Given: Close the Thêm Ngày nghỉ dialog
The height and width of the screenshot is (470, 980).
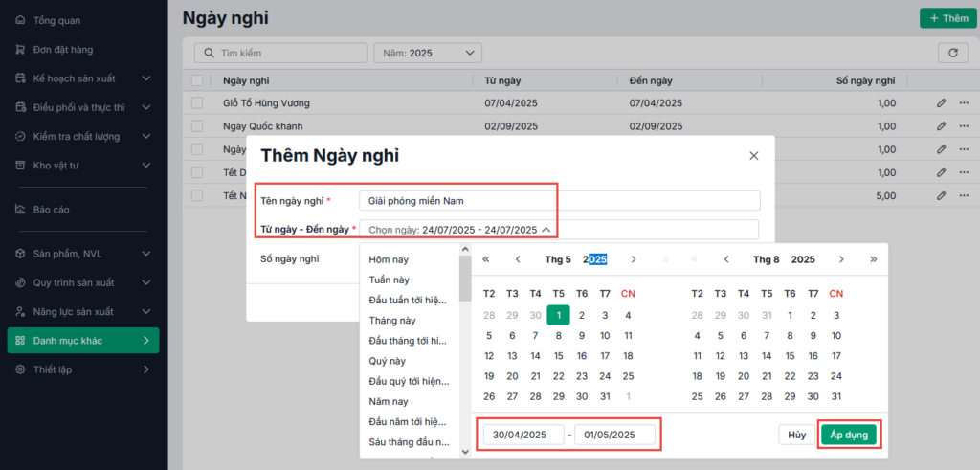Looking at the screenshot, I should point(753,156).
